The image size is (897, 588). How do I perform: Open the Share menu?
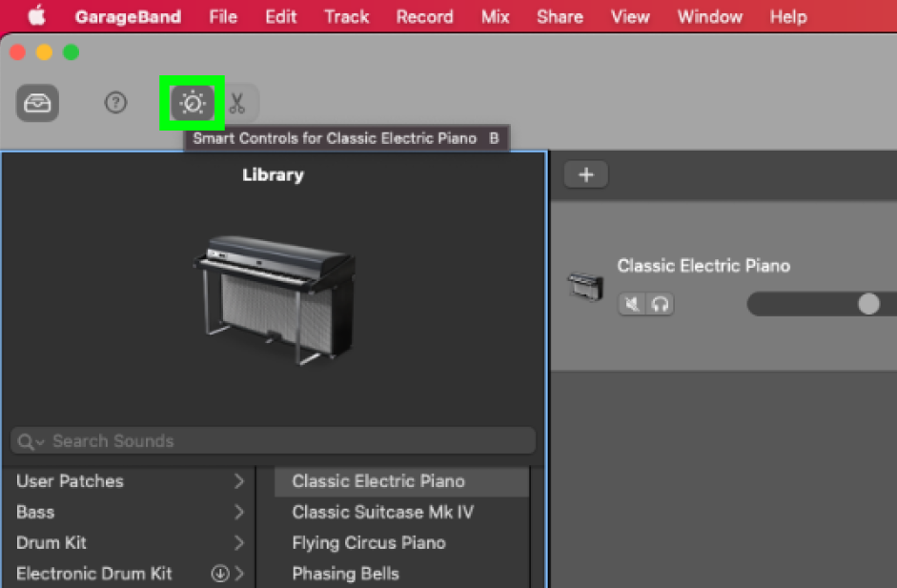(x=561, y=16)
